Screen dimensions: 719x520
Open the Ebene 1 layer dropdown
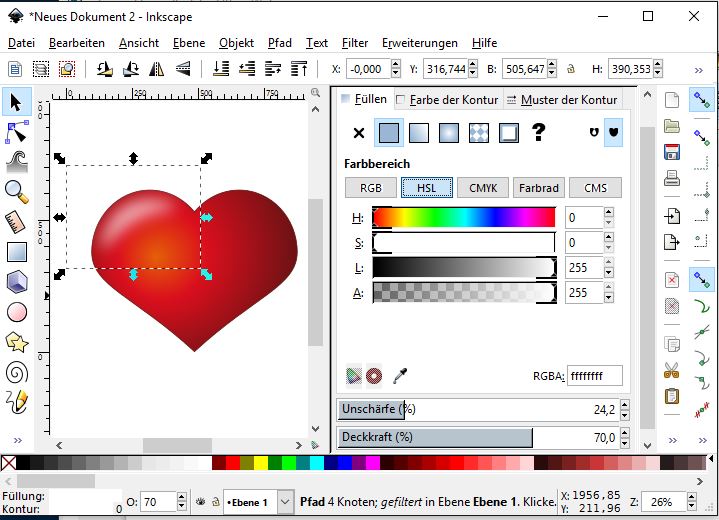(x=285, y=502)
